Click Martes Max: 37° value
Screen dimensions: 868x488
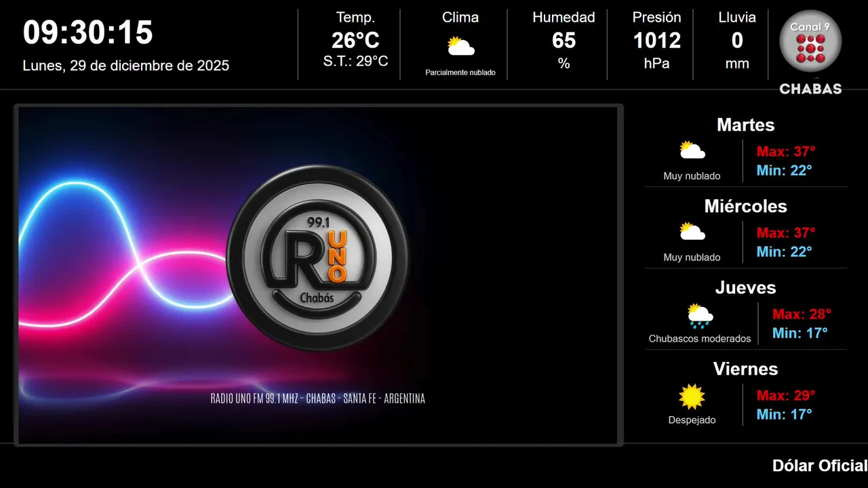[x=786, y=151]
